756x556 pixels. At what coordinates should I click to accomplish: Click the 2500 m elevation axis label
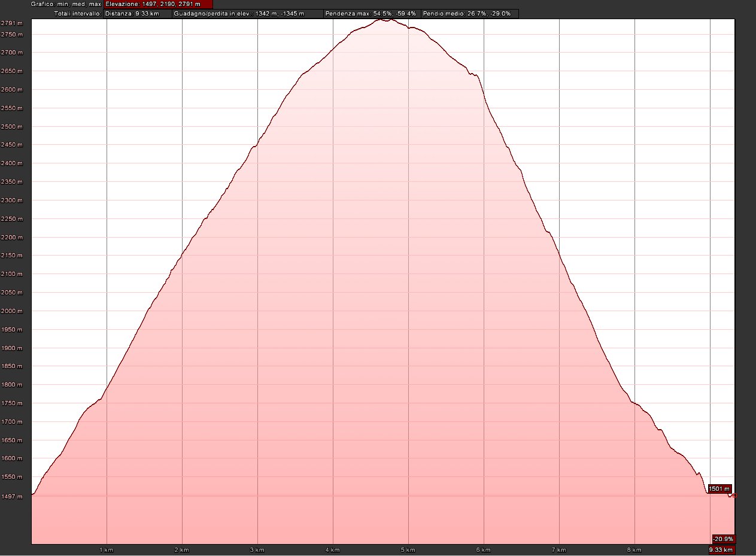click(12, 127)
